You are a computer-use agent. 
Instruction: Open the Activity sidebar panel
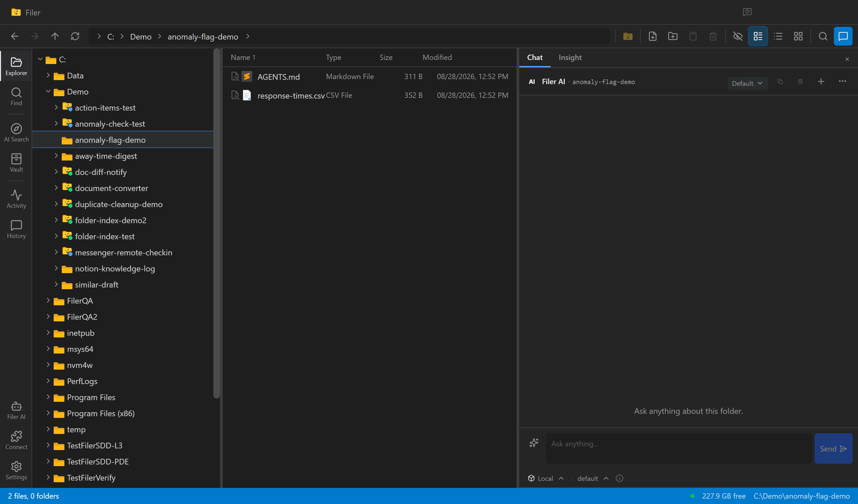[x=16, y=199]
